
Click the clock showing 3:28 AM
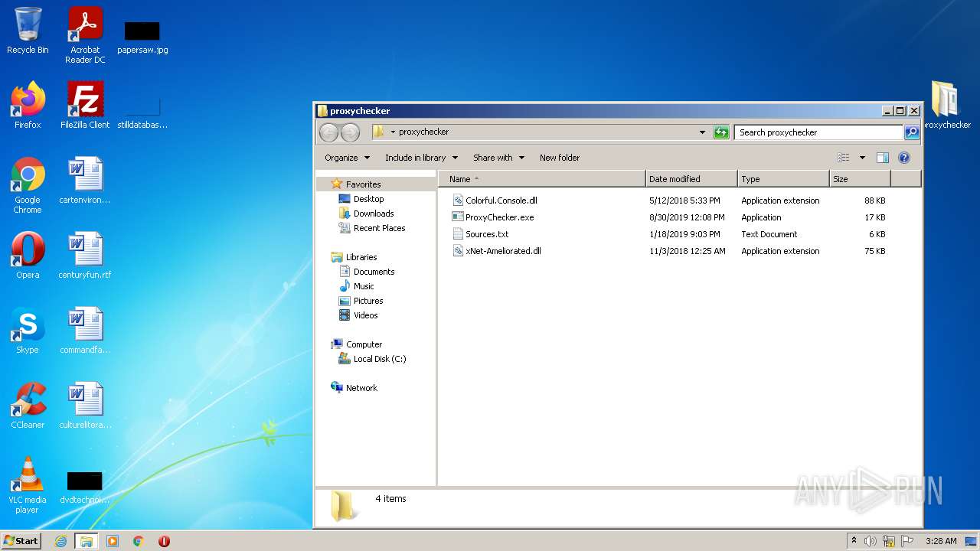pyautogui.click(x=941, y=541)
